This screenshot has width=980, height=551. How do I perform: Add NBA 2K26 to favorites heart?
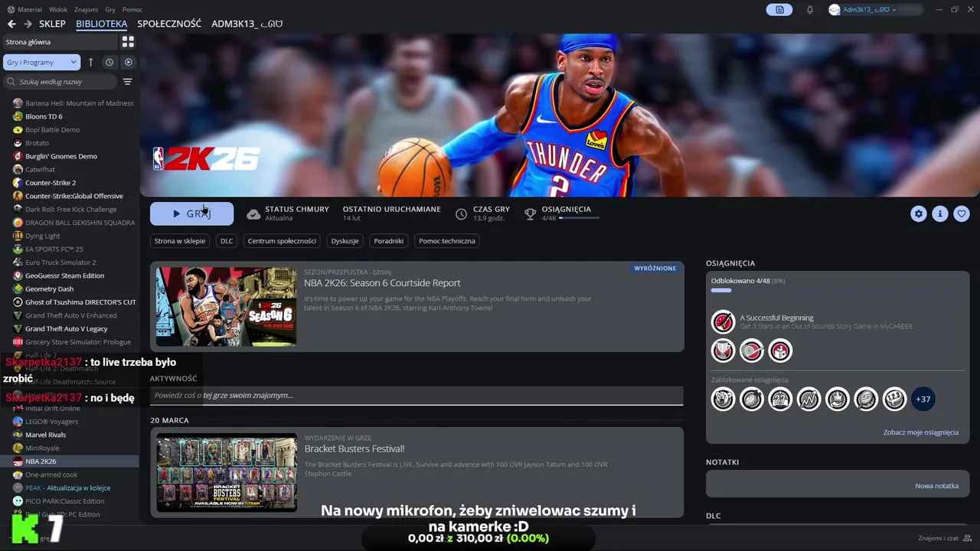click(962, 214)
